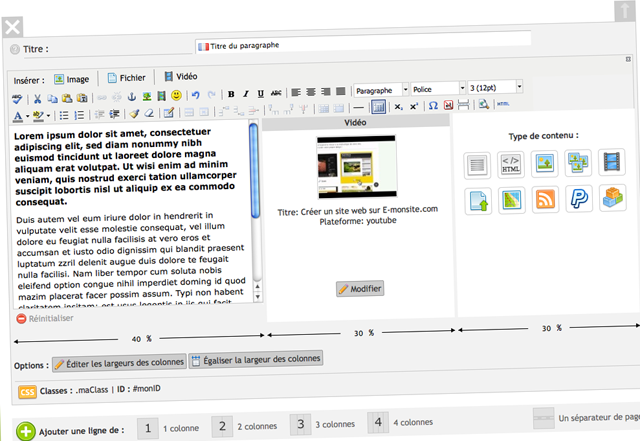Viewport: 640px width, 441px height.
Task: Select the image gallery content type
Action: point(579,162)
